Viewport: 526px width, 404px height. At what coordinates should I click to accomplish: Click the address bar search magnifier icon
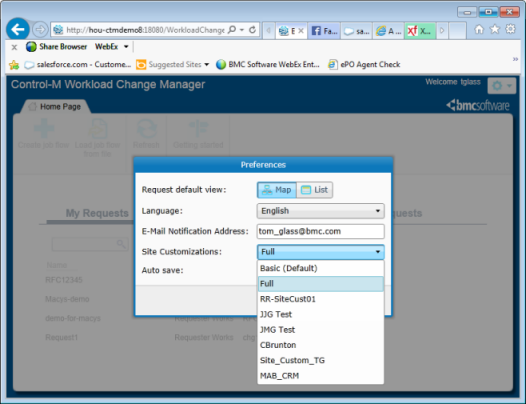pyautogui.click(x=231, y=30)
